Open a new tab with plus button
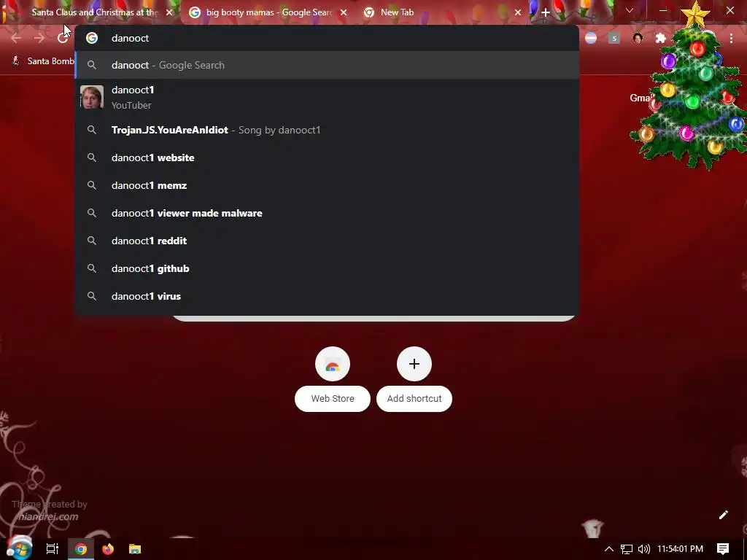 tap(546, 12)
